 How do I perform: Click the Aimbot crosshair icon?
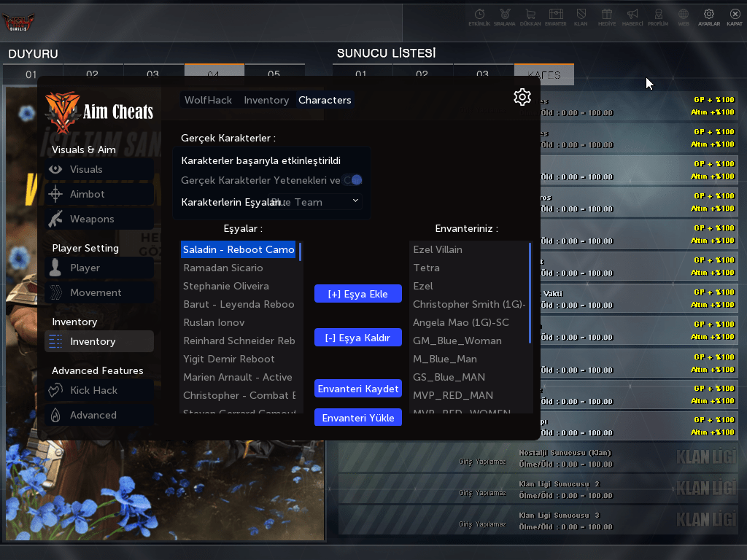55,194
